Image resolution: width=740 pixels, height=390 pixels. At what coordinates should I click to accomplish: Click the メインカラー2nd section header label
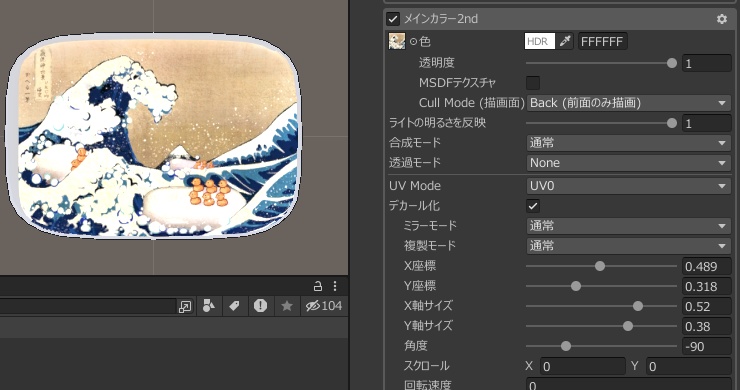pyautogui.click(x=440, y=19)
